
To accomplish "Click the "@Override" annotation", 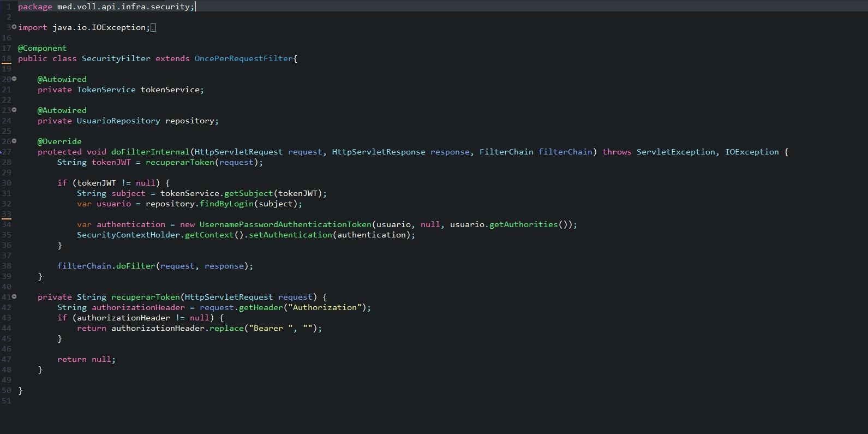I will [x=59, y=141].
